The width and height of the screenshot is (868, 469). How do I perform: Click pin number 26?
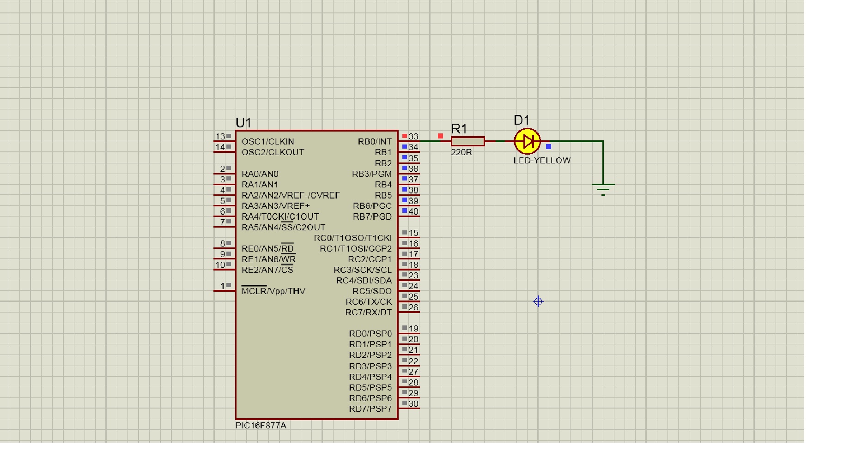coord(413,307)
